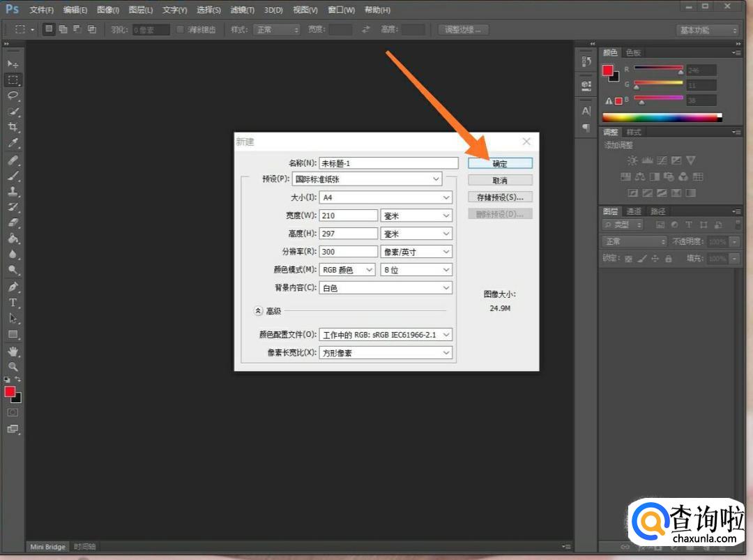Screen dimensions: 753x560
Task: Open the 基本功能 workspace switcher
Action: tap(707, 30)
